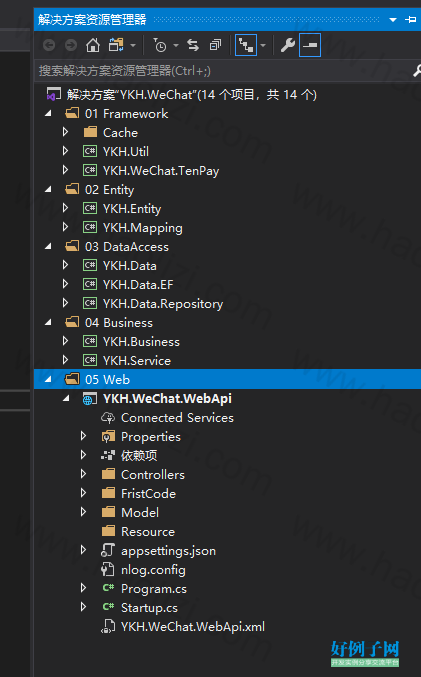Image resolution: width=421 pixels, height=677 pixels.
Task: Open the window position dropdown in title bar
Action: [x=393, y=20]
